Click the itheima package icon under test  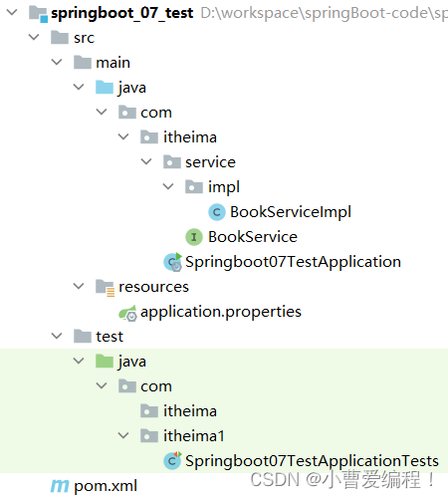[149, 411]
